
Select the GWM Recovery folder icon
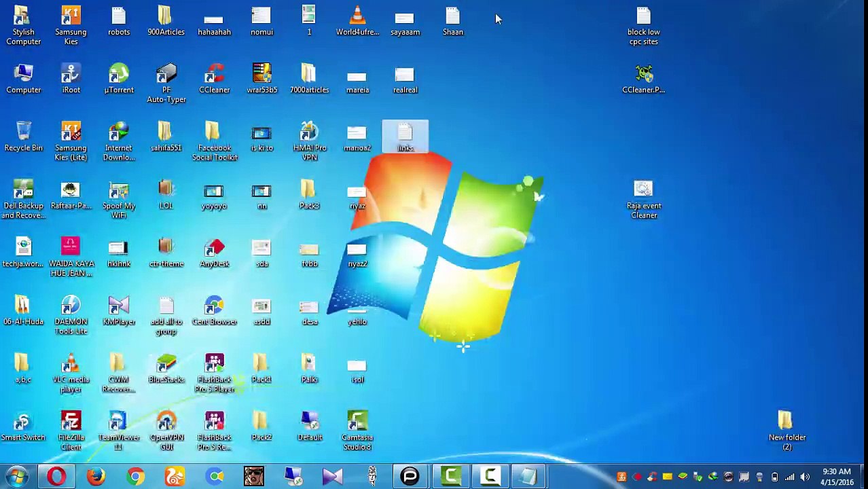[x=119, y=373]
